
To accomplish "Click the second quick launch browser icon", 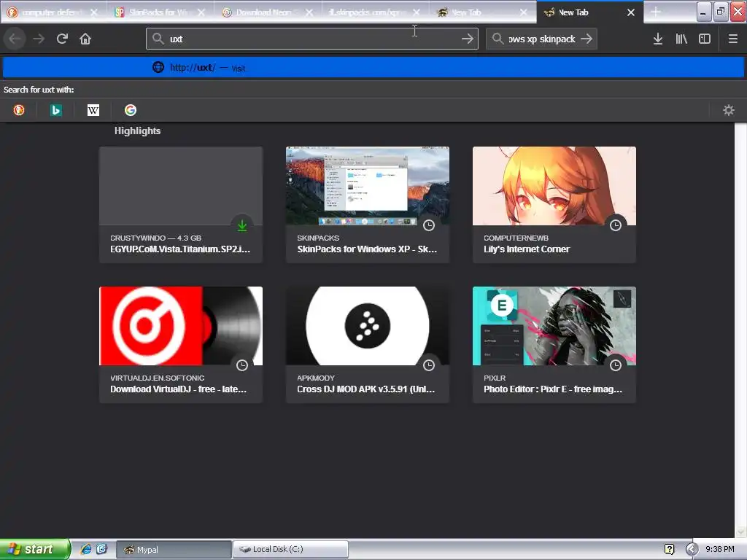I will pyautogui.click(x=101, y=549).
